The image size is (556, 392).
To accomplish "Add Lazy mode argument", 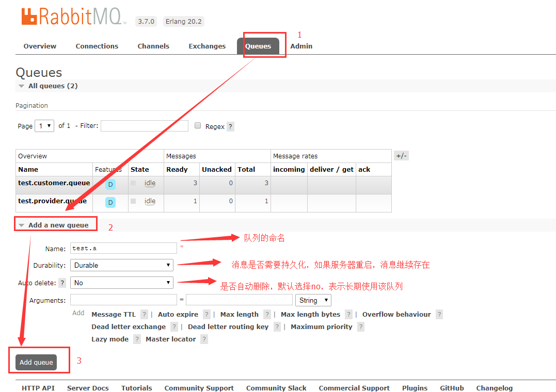I will (x=110, y=339).
